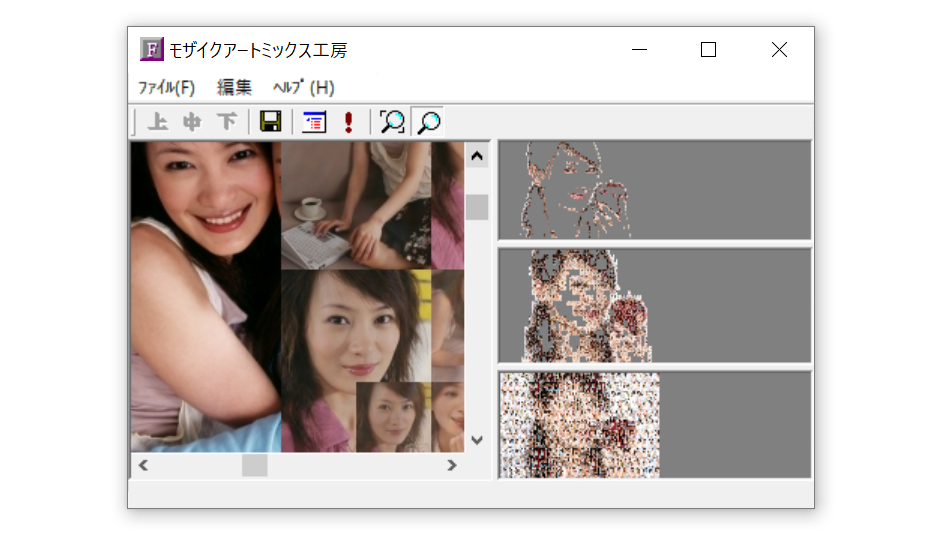Screen dimensions: 950x540
Task: Click the photo with coffee cup and laptop
Action: click(x=356, y=205)
